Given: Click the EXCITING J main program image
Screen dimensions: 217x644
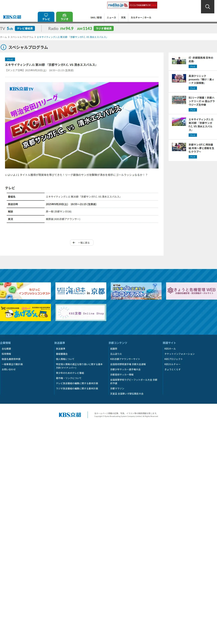Looking at the screenshot, I should (82, 125).
